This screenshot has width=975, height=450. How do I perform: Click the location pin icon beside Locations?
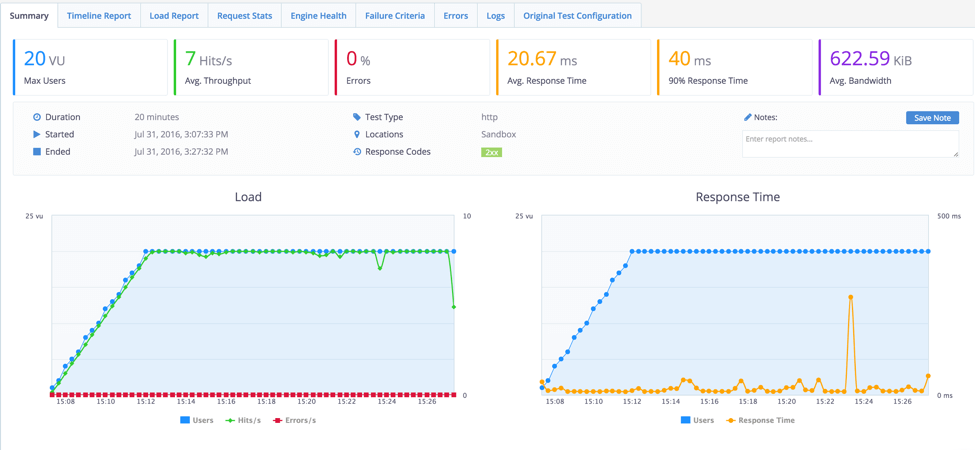pos(357,134)
